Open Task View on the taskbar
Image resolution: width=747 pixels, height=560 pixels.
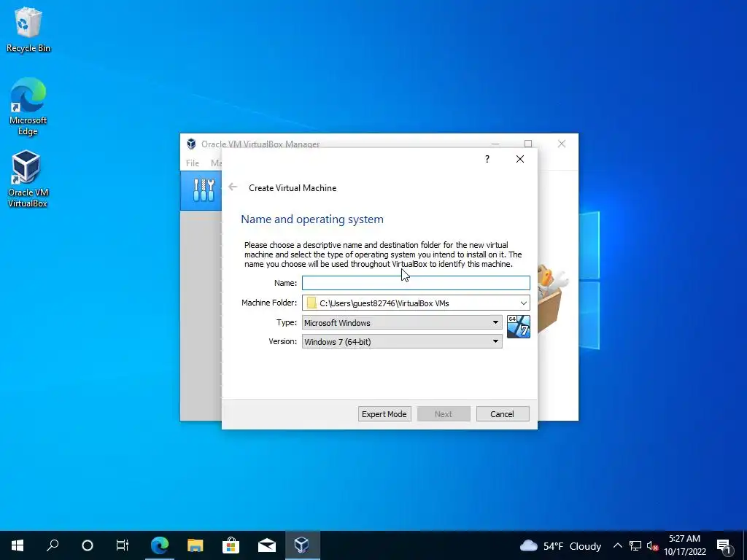point(123,545)
